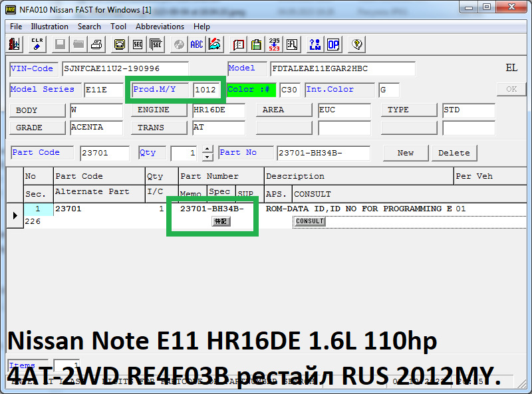Open the illustration edit pencil icon
The width and height of the screenshot is (532, 394).
point(214,45)
